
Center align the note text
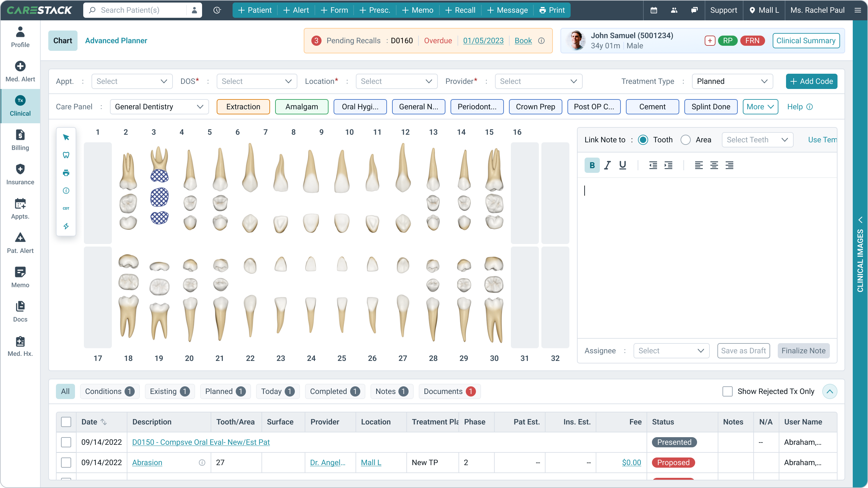(x=714, y=165)
